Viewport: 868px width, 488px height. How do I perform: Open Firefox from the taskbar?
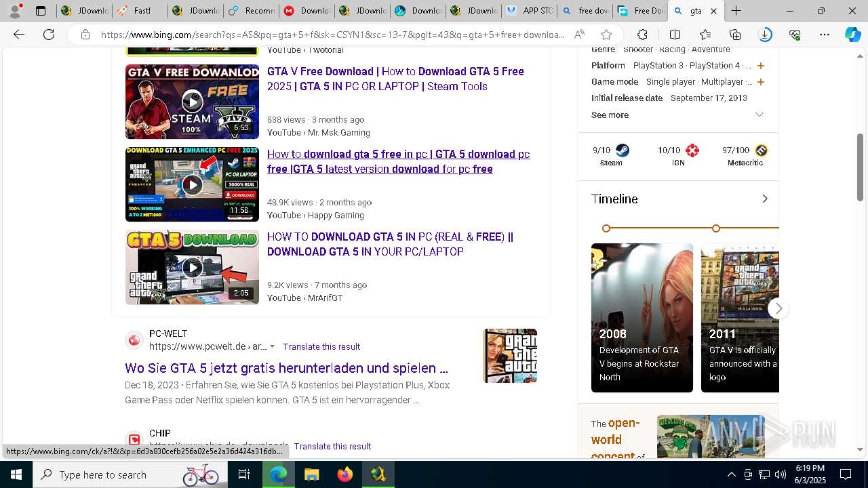(344, 474)
